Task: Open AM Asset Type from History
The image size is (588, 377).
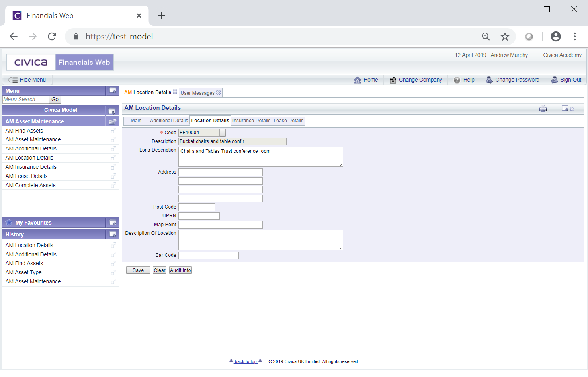Action: 23,272
